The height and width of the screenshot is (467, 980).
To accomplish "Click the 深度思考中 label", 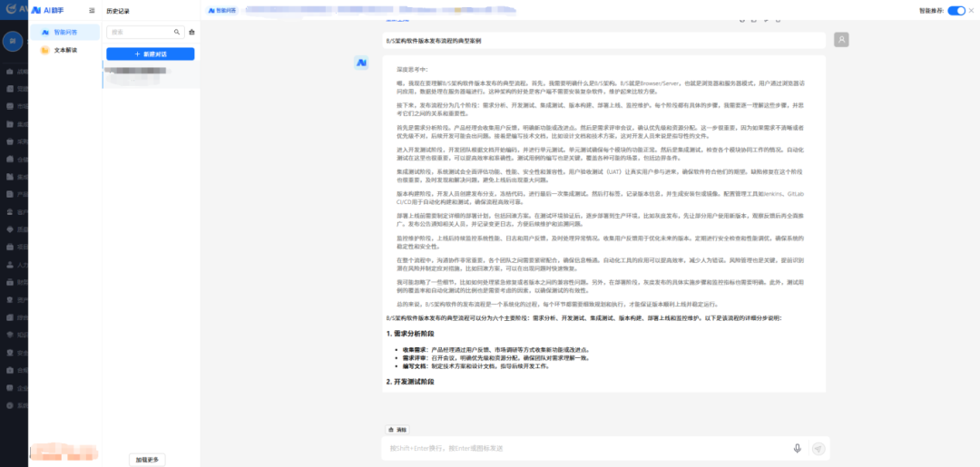I will coord(412,69).
